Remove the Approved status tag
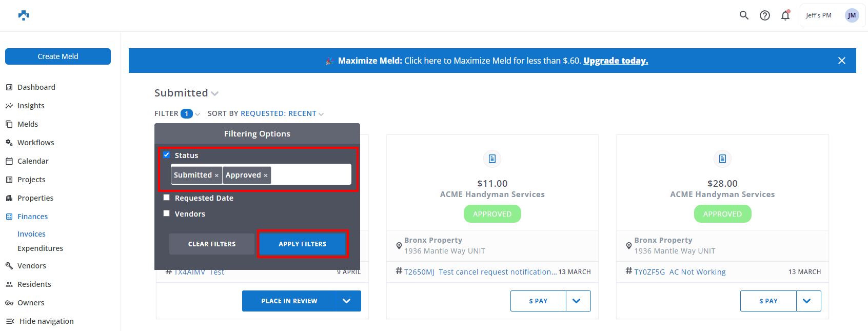868x331 pixels. (266, 176)
